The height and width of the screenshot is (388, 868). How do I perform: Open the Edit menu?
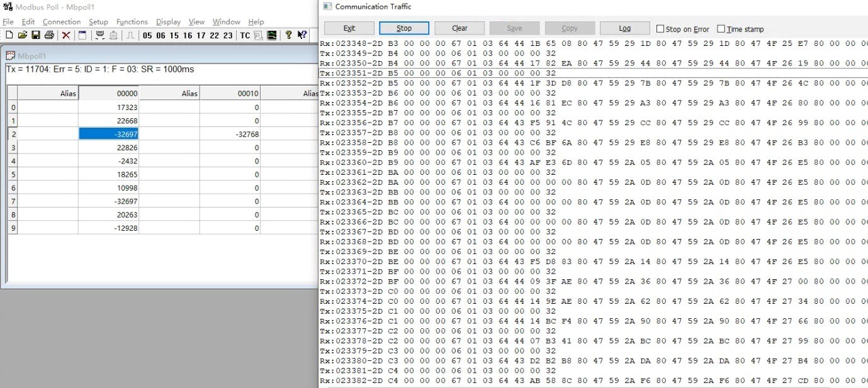coord(28,21)
